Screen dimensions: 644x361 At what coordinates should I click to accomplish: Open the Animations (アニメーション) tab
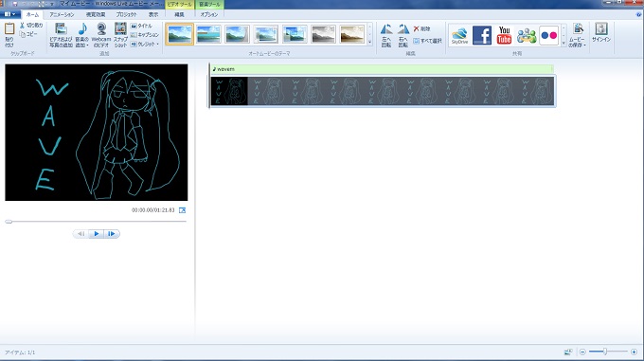click(x=62, y=14)
